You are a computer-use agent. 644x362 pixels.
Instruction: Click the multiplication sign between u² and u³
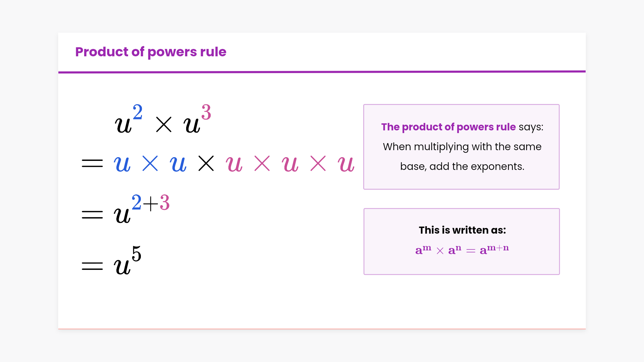pos(164,125)
